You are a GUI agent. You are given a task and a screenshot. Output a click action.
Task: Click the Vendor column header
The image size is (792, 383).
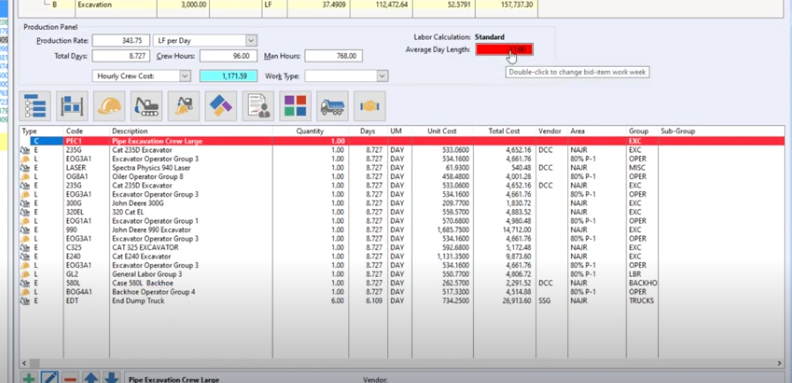(x=552, y=131)
